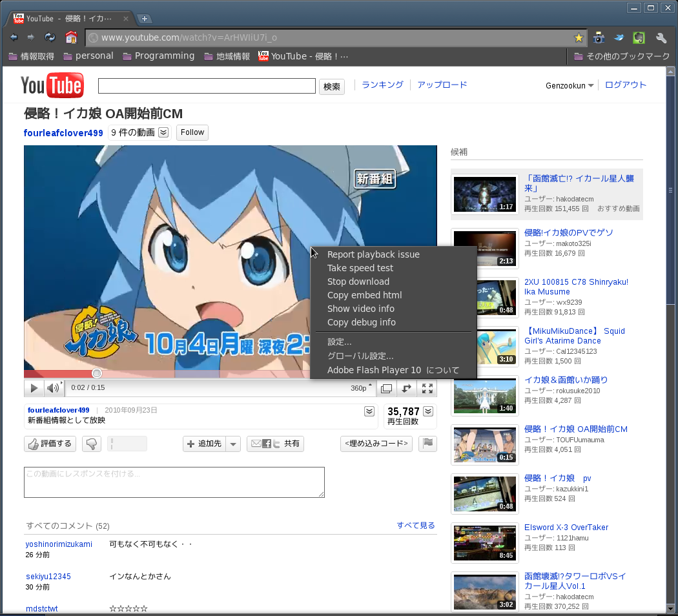
Task: Click the video response text box
Action: click(x=174, y=482)
